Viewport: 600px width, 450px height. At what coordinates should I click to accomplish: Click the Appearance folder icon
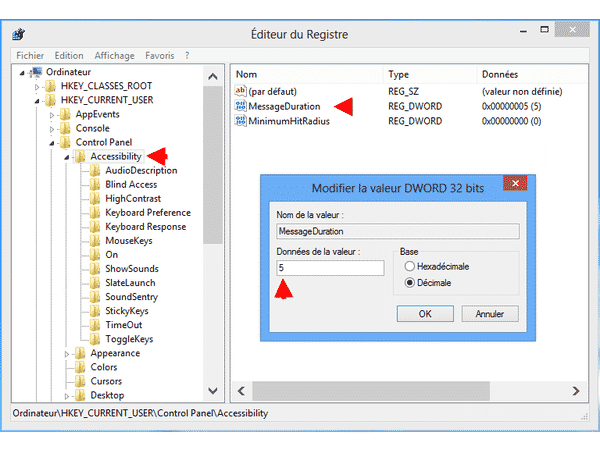pos(80,353)
